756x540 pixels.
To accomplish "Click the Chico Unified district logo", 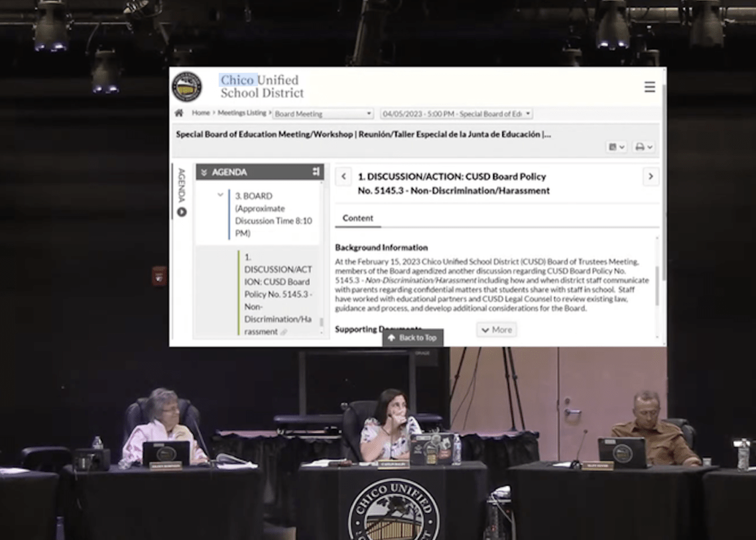I will (x=187, y=87).
